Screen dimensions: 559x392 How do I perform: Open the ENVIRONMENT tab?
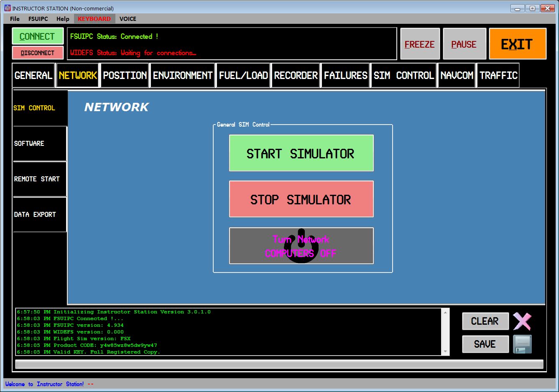[183, 75]
